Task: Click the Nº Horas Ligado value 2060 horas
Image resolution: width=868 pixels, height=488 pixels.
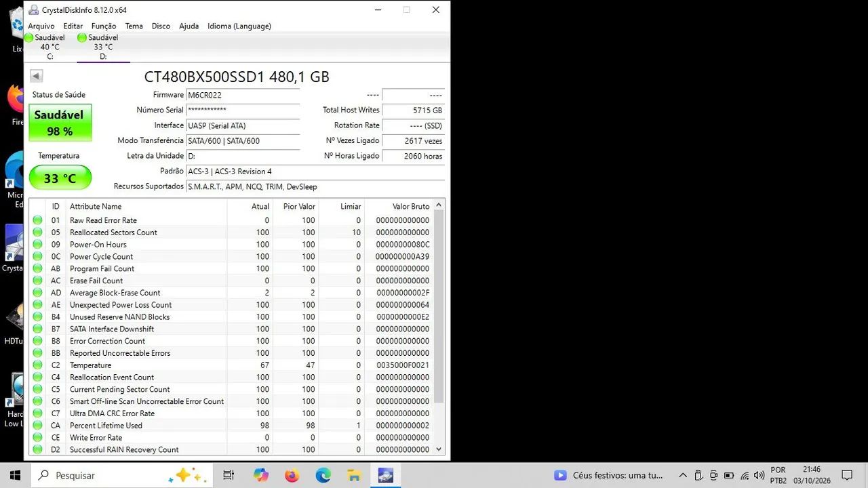Action: (413, 156)
